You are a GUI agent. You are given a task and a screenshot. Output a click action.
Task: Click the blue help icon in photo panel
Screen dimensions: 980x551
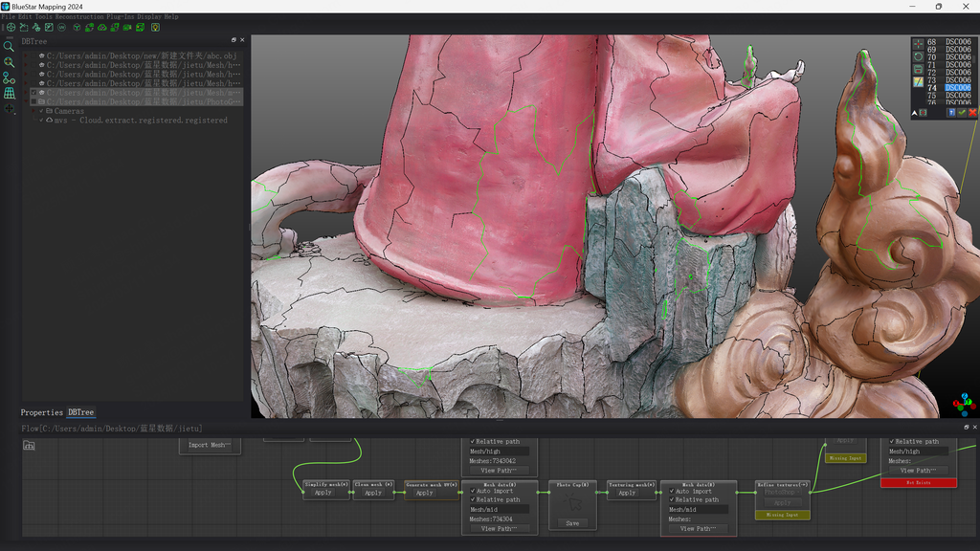click(x=951, y=113)
